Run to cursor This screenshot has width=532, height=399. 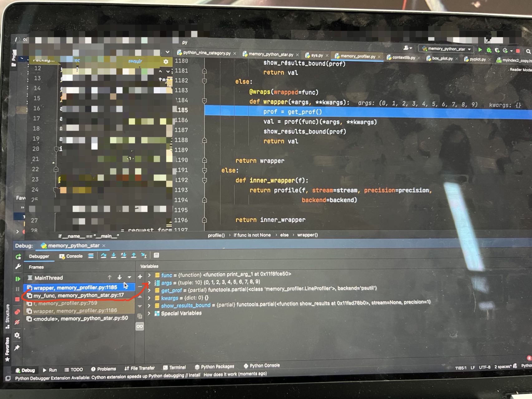click(x=144, y=255)
